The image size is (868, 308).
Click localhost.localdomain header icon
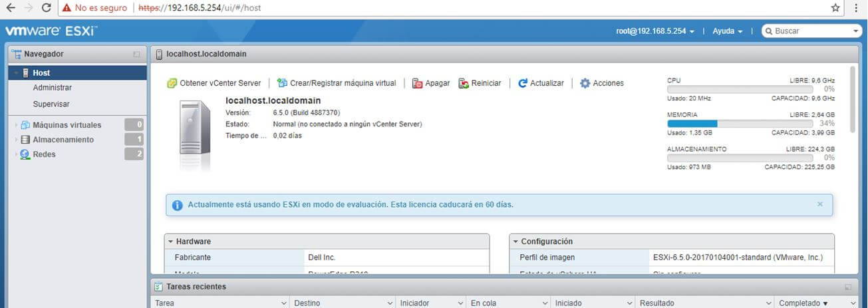point(160,54)
